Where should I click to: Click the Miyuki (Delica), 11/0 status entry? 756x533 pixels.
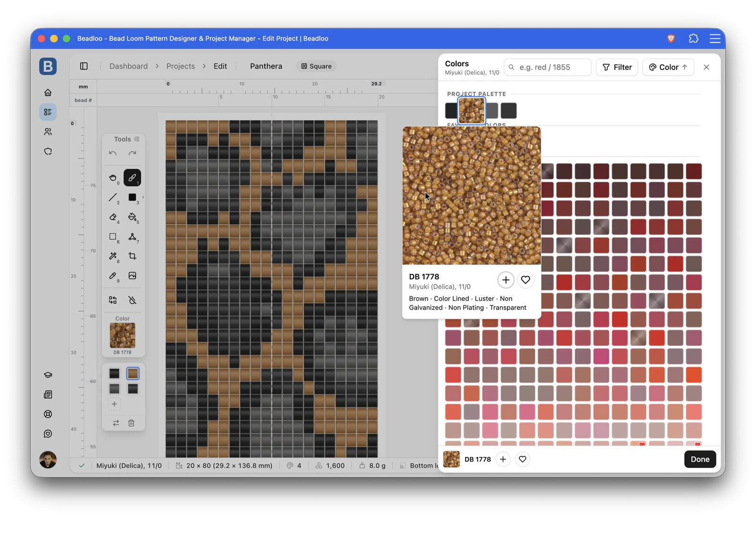pos(129,465)
